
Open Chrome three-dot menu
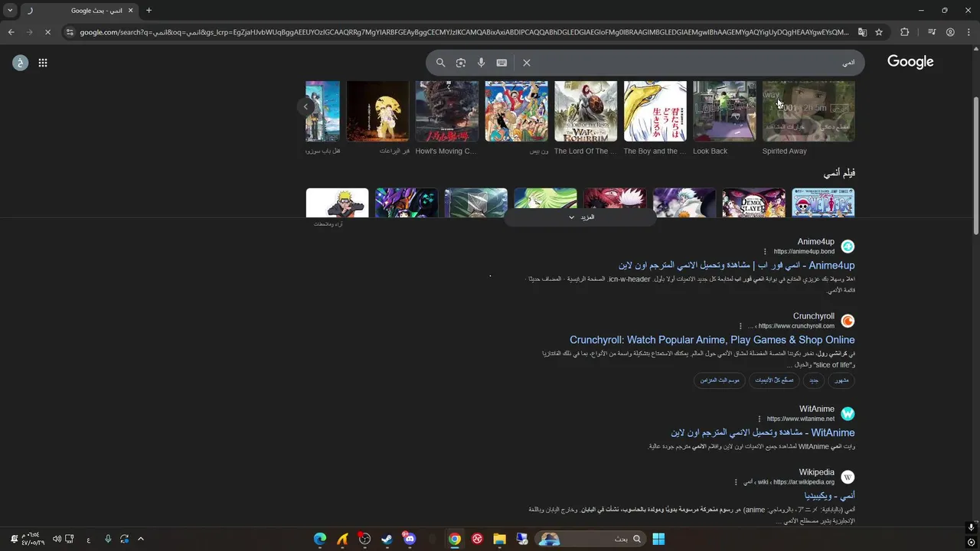969,32
